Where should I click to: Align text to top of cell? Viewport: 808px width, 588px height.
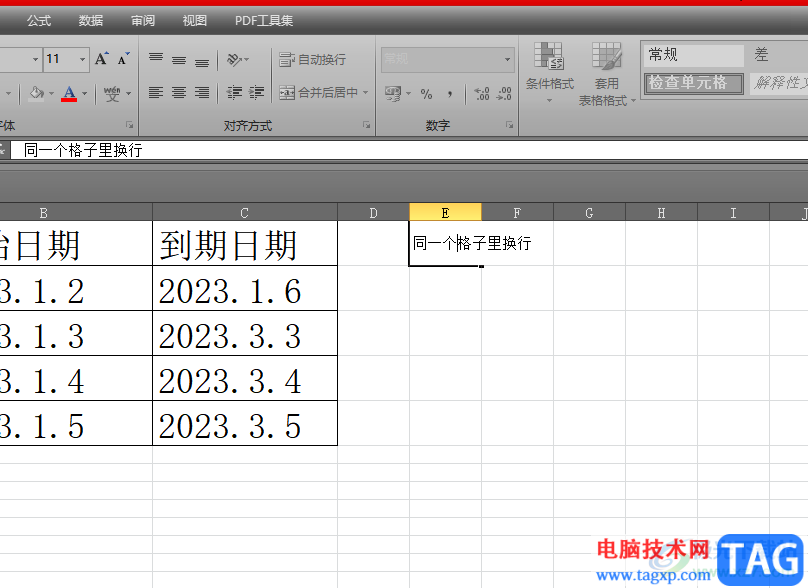156,60
